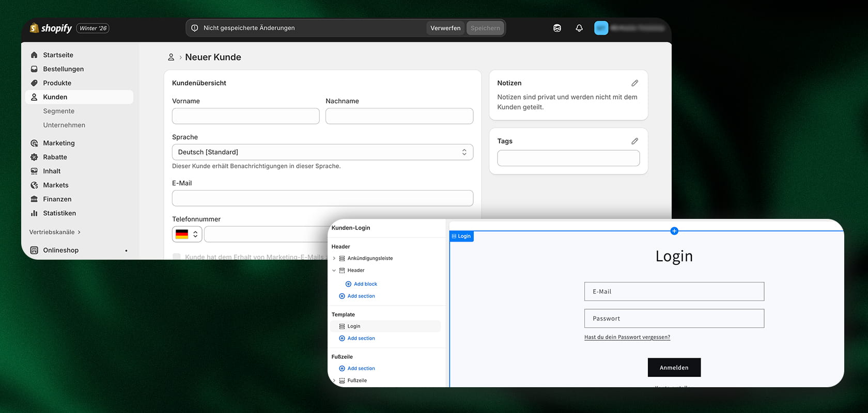Screen dimensions: 868x413
Task: Expand the Vertriebskanäle section
Action: tap(55, 232)
